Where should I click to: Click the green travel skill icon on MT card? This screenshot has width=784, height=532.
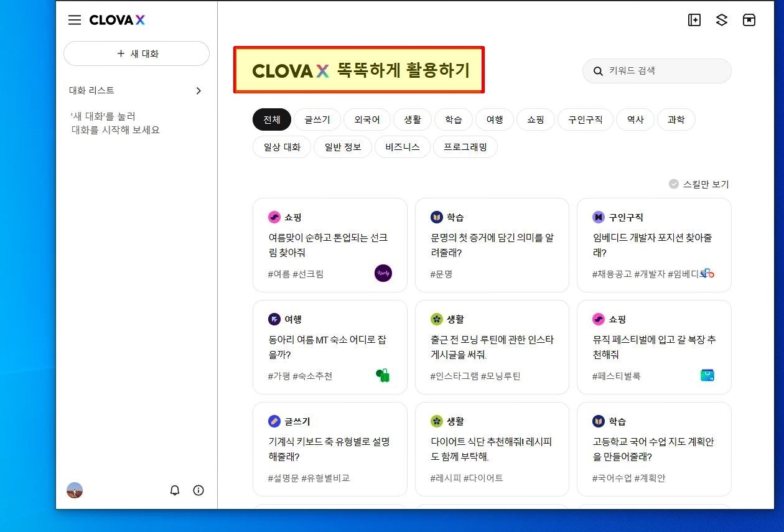(383, 375)
